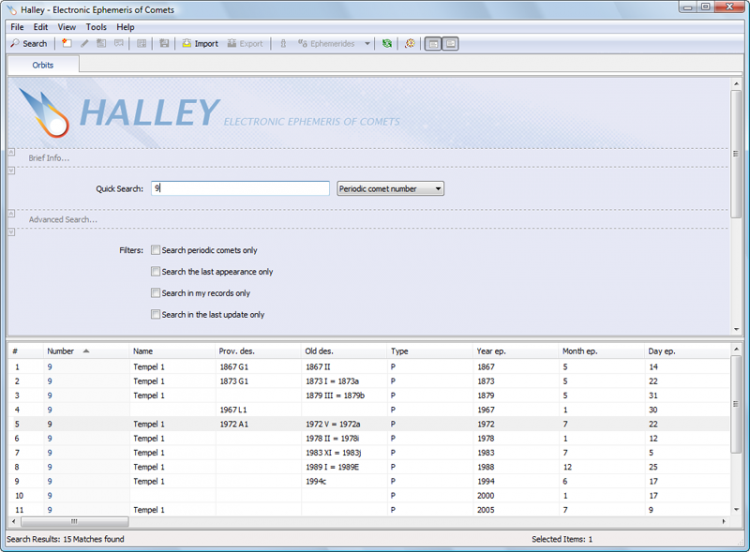The height and width of the screenshot is (552, 750).
Task: Click the Ephemerides toolbar button
Action: (x=326, y=44)
